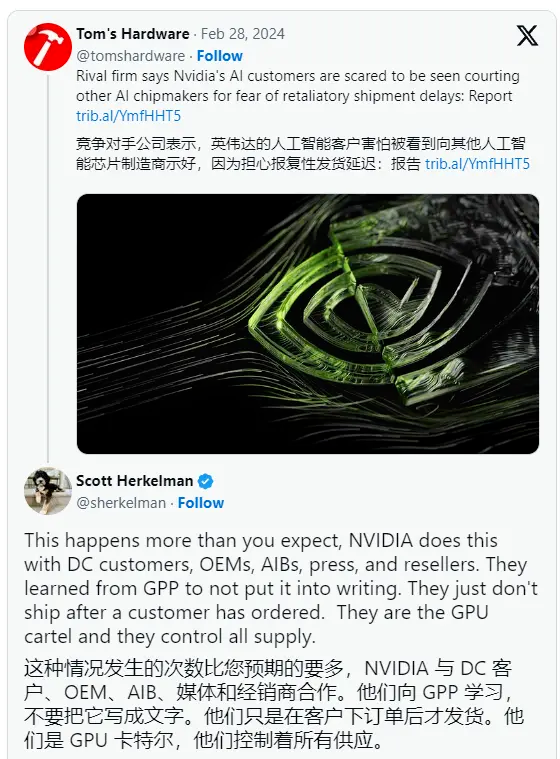Click the Tom's Hardware display name

coord(133,34)
